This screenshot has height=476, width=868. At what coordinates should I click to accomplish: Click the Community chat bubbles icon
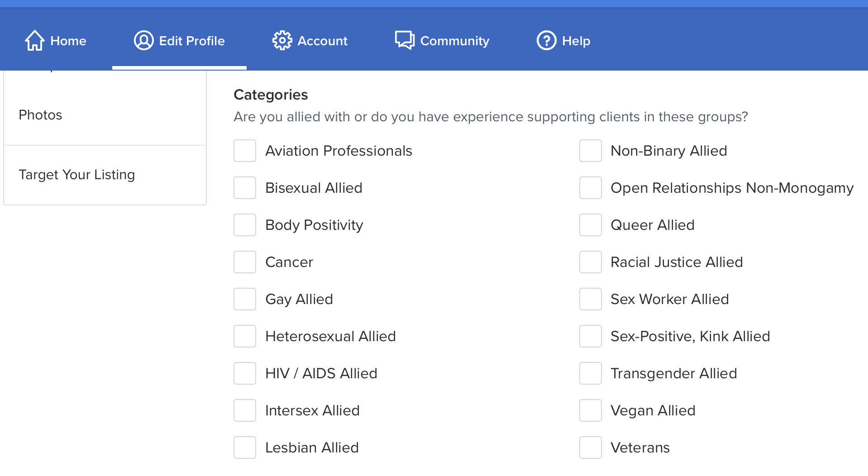click(x=405, y=41)
